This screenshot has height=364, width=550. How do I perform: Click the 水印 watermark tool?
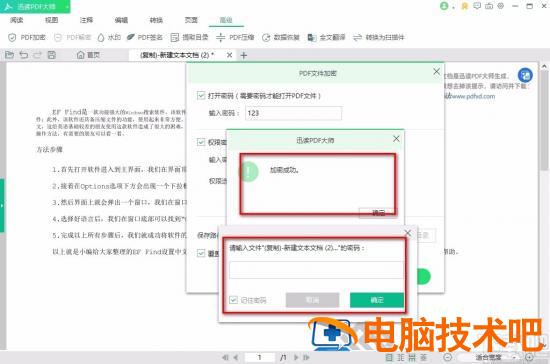click(x=109, y=37)
